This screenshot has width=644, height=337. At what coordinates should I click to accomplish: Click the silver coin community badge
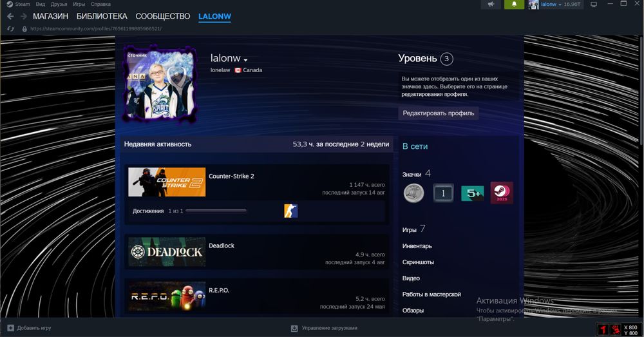(413, 193)
